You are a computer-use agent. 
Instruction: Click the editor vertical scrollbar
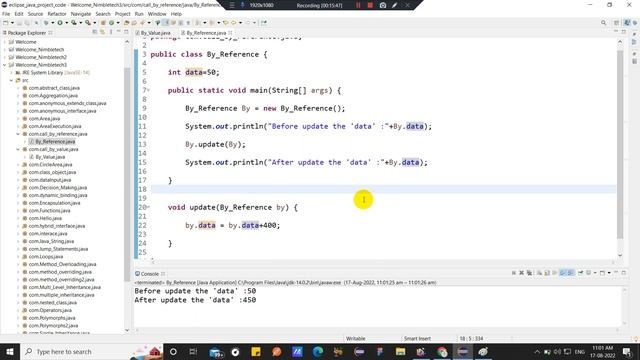[x=620, y=145]
